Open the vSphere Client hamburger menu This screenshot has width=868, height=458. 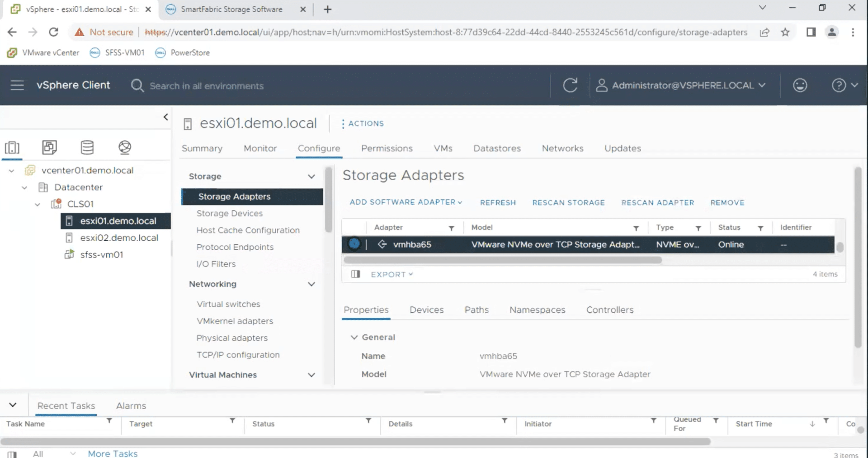point(17,85)
